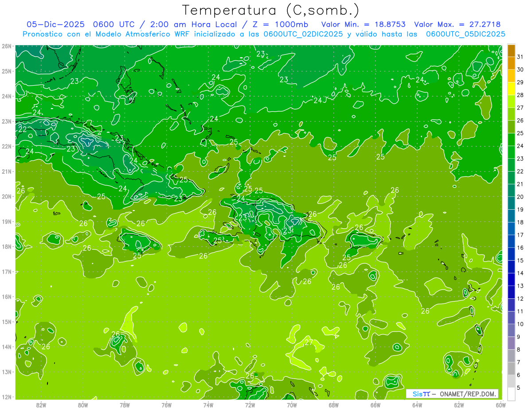Click the 19N latitude axis label

pyautogui.click(x=6, y=221)
